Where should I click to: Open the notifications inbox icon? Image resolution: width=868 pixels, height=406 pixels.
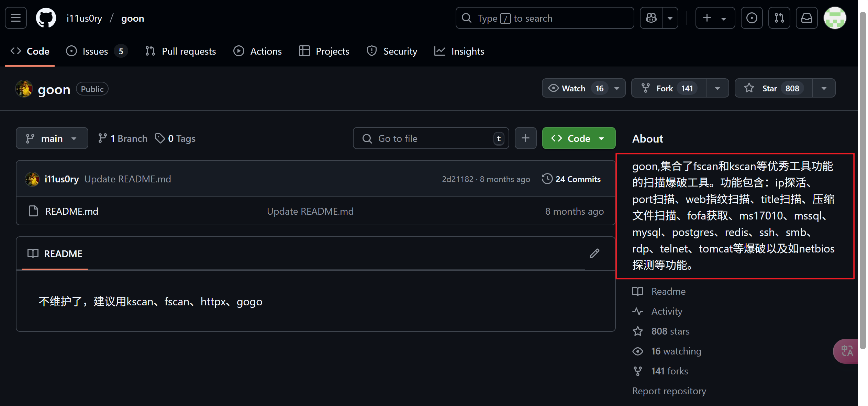pyautogui.click(x=806, y=18)
